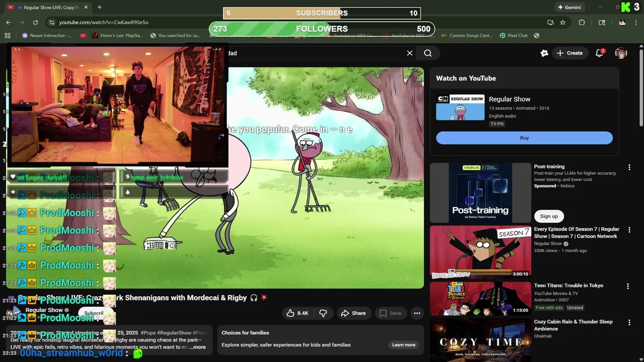644x362 pixels.
Task: Open the red YouTube bookmark icon
Action: click(x=83, y=35)
